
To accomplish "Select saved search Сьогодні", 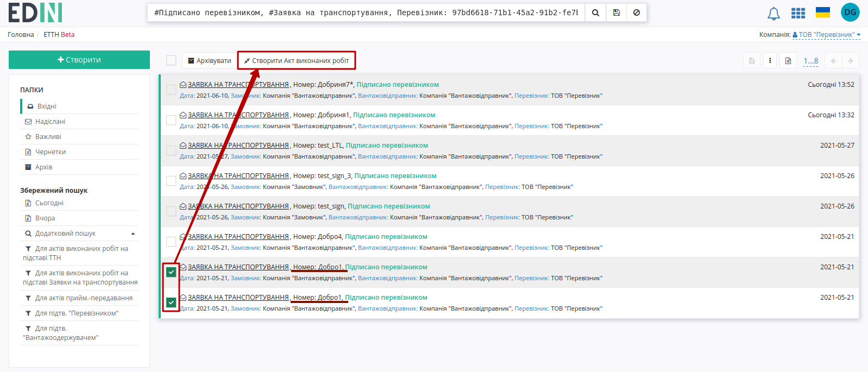I will [79, 203].
